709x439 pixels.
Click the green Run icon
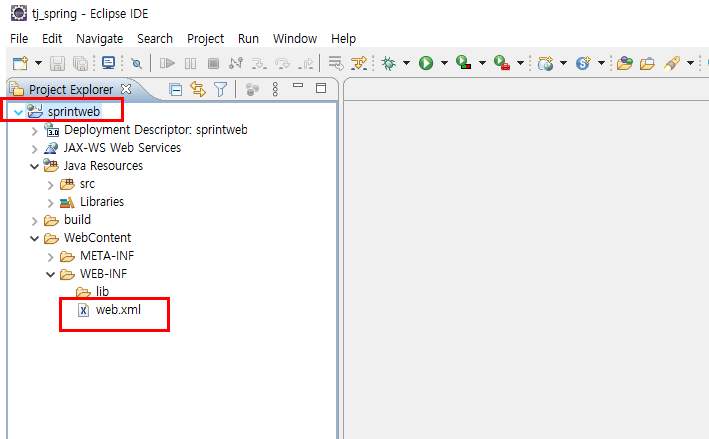(426, 63)
